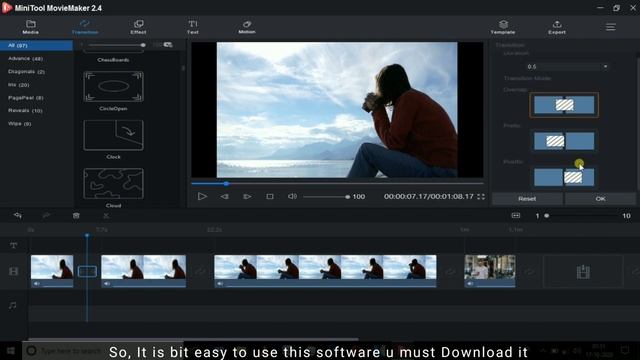Click the timeline playhead handle
The image size is (640, 360).
coord(87,236)
